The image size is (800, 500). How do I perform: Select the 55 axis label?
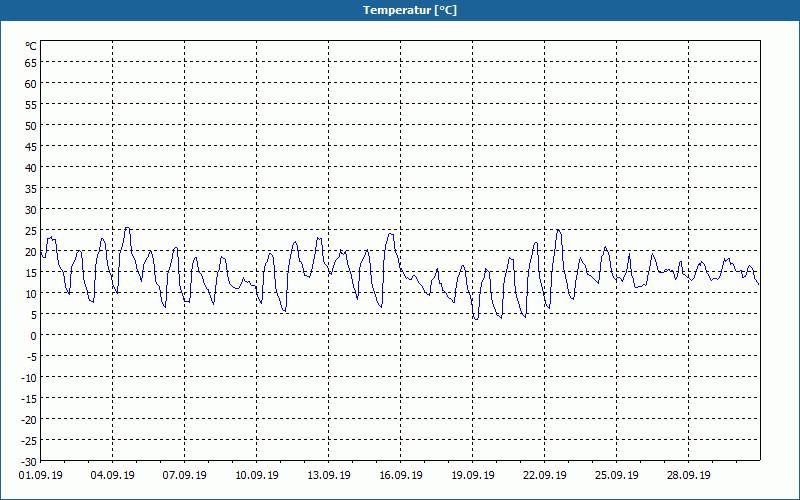(31, 105)
